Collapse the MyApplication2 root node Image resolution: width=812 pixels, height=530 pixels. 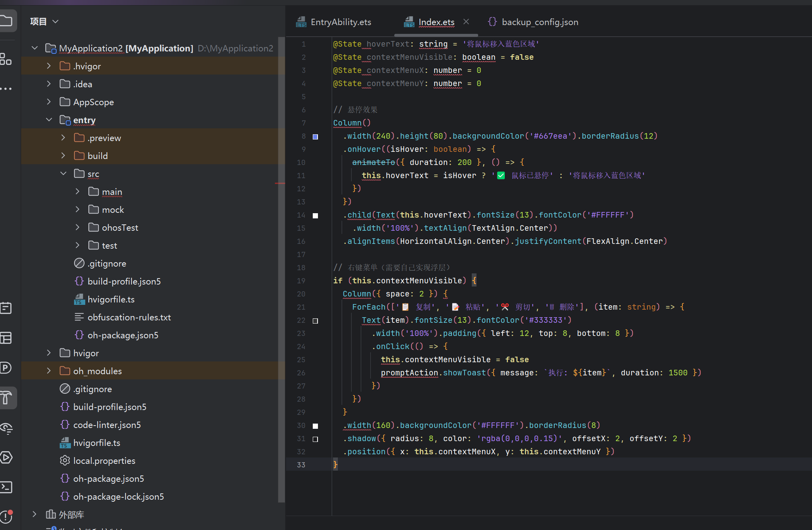35,48
